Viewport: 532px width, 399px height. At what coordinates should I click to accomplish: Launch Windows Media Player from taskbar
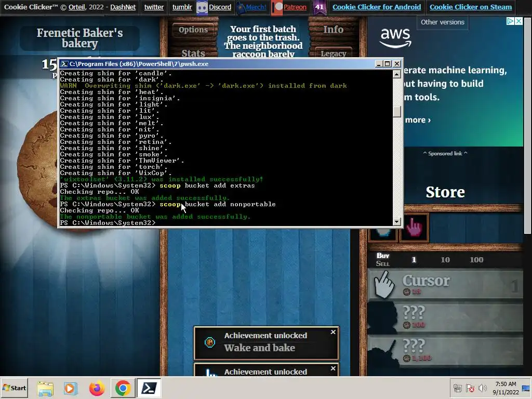[71, 388]
